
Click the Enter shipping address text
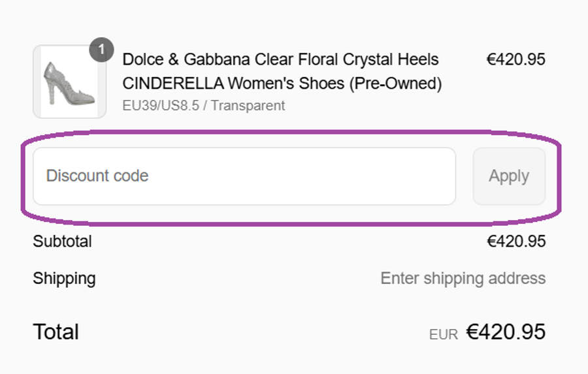463,279
